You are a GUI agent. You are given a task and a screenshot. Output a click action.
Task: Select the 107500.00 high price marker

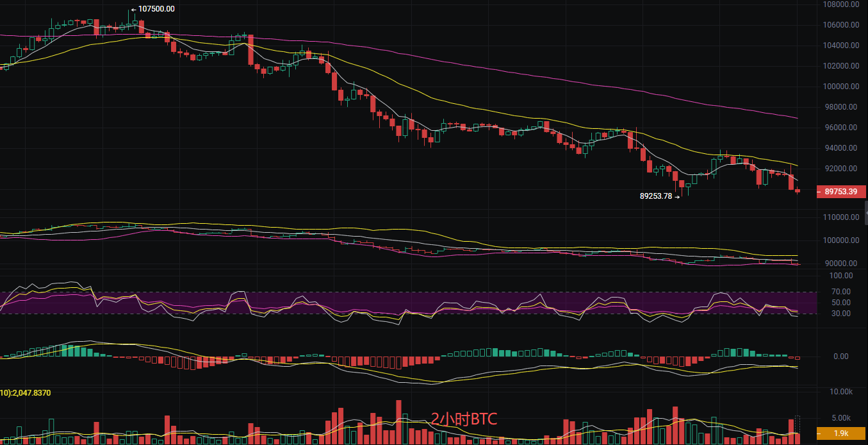click(x=152, y=9)
